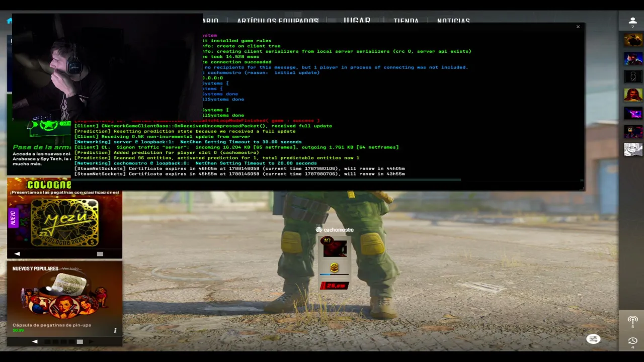Go to previous Cologne sticker banner slide
This screenshot has height=362, width=644.
click(x=17, y=254)
